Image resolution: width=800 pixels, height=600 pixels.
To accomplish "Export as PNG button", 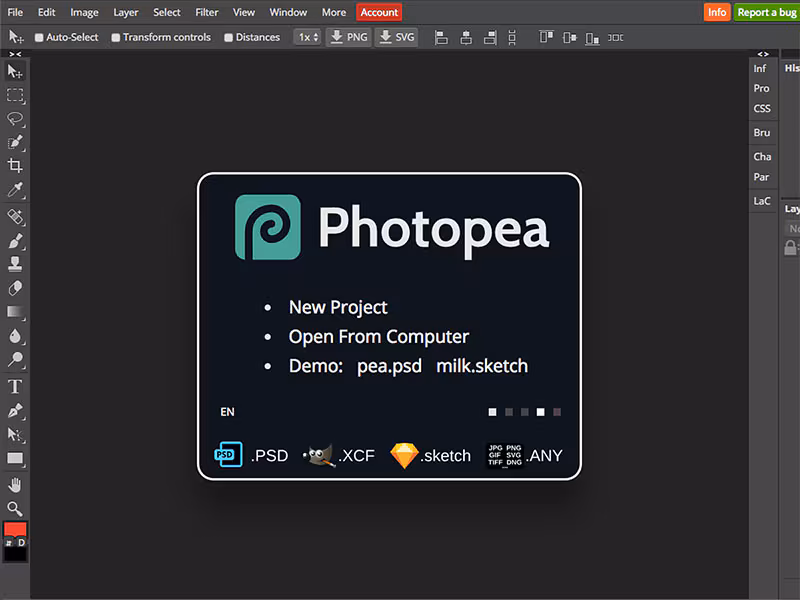I will pyautogui.click(x=349, y=37).
